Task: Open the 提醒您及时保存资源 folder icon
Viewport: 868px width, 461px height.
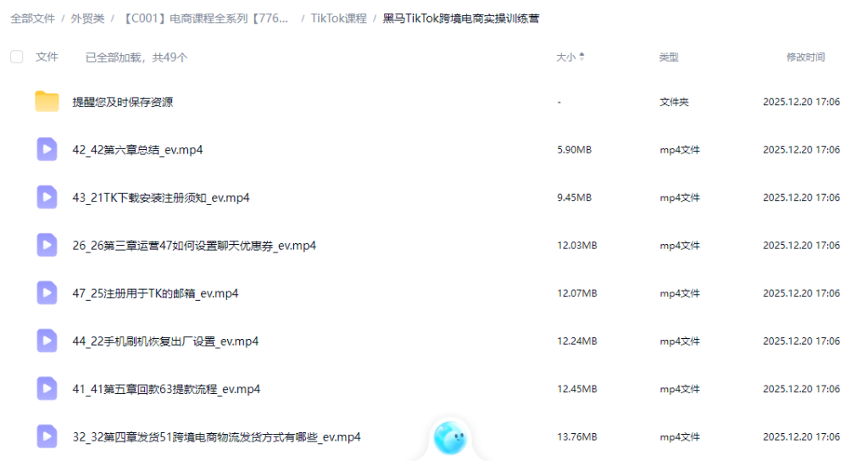Action: tap(47, 102)
